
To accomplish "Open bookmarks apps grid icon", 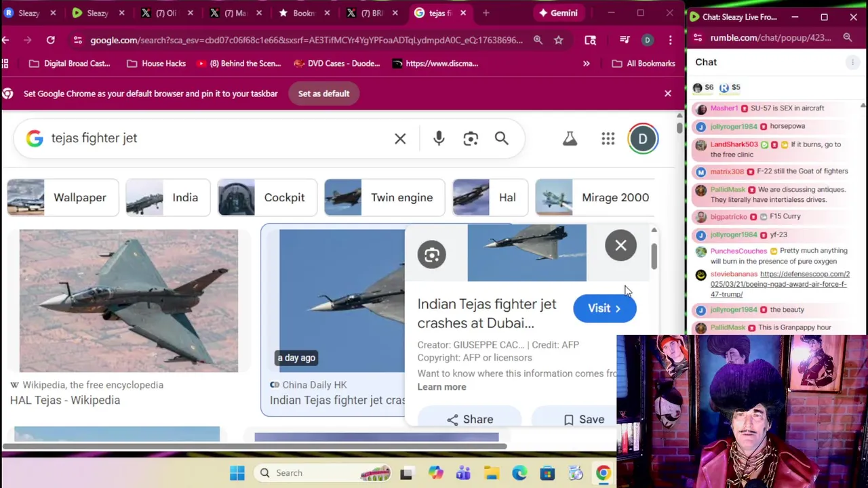I will tap(5, 63).
